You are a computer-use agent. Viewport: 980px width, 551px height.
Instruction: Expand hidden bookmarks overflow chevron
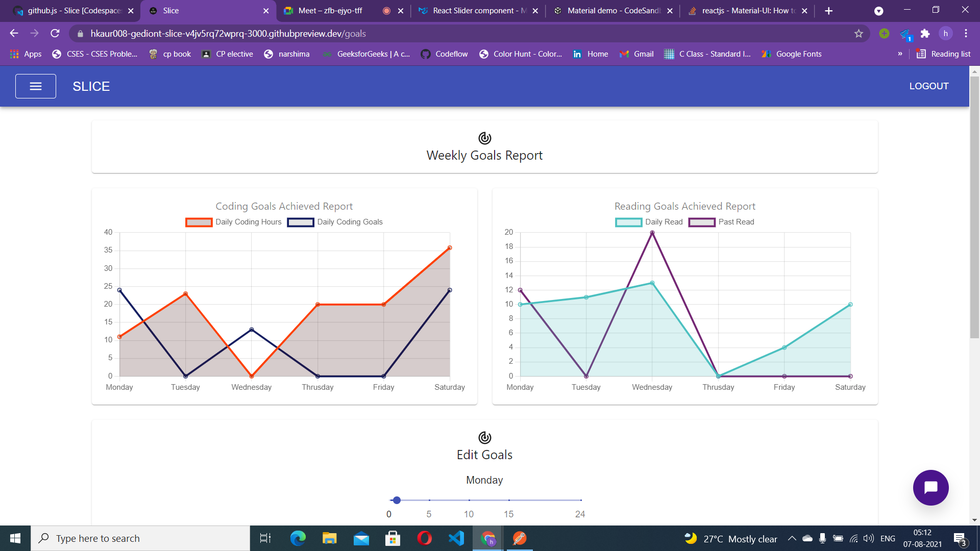(x=900, y=54)
